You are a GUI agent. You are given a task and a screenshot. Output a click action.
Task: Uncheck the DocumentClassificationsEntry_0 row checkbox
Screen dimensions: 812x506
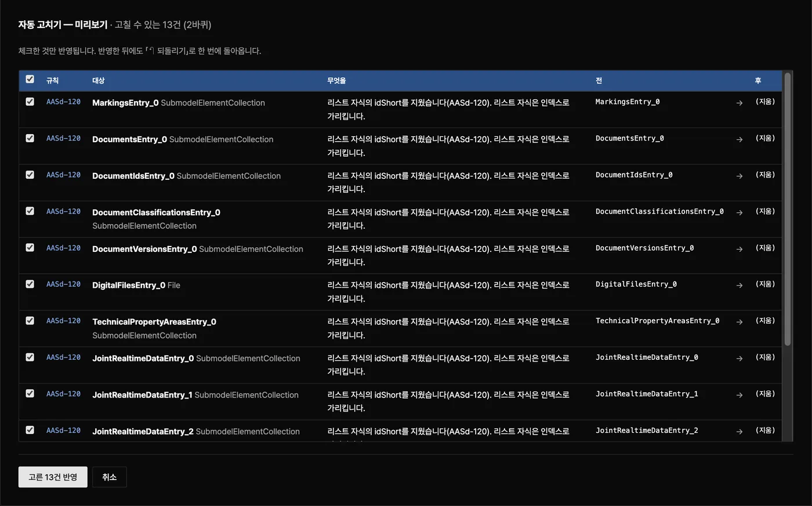coord(30,211)
